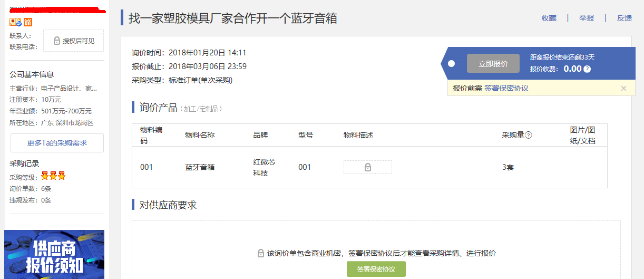The width and height of the screenshot is (644, 279).
Task: Close the 报价前需 签署保密协议 notice
Action: click(x=624, y=88)
